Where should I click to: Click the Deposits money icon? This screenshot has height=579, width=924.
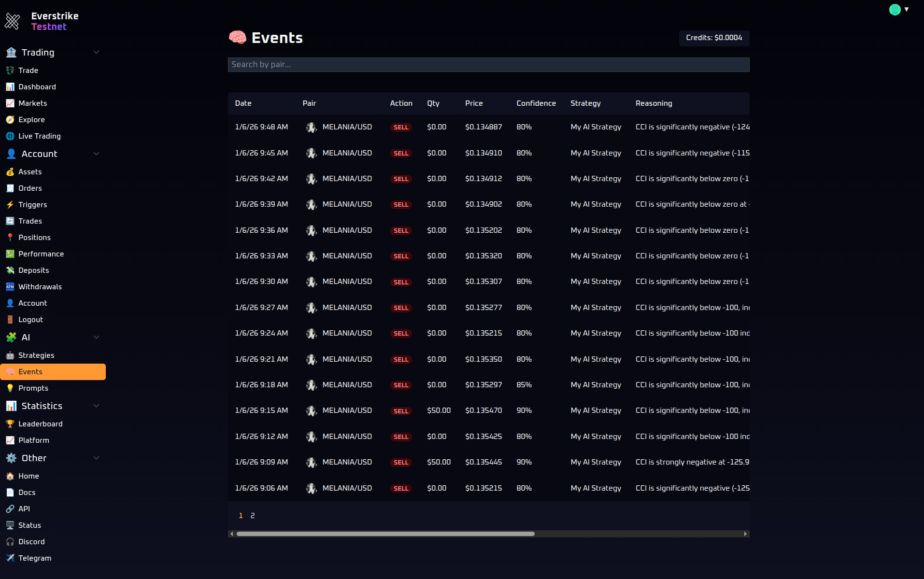click(10, 270)
